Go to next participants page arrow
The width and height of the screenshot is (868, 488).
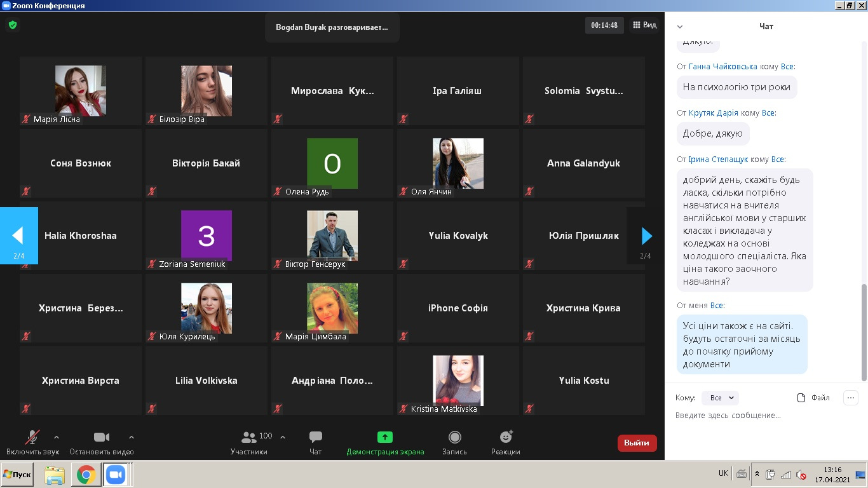[646, 236]
